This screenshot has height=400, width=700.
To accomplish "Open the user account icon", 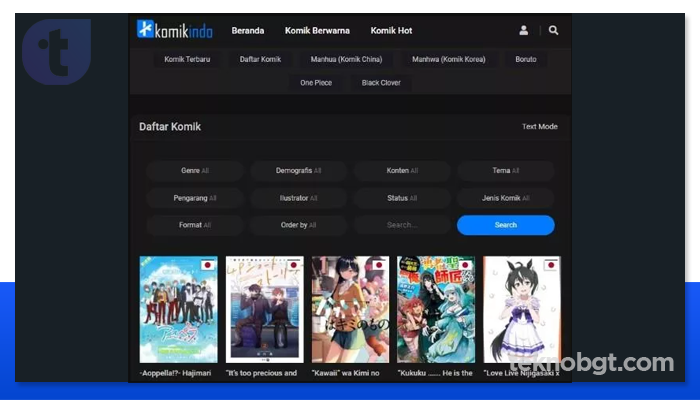I will point(524,30).
